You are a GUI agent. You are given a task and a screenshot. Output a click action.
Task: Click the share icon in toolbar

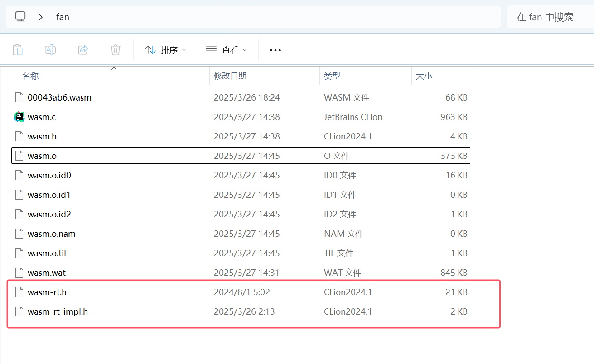83,50
